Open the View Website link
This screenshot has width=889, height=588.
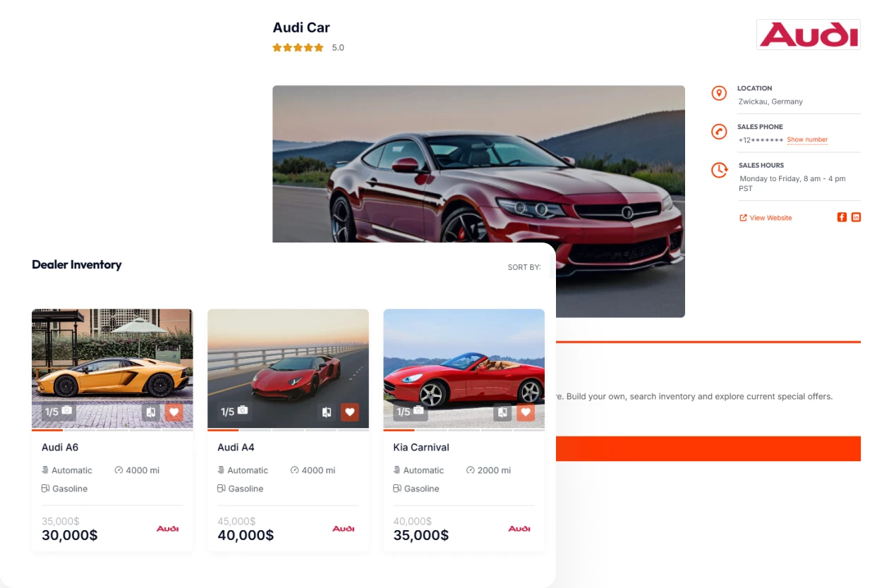[766, 218]
